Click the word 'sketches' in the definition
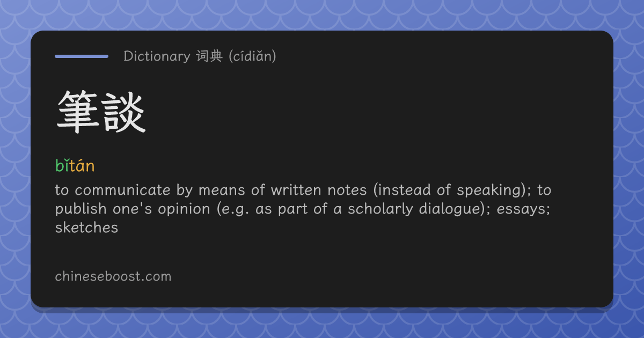This screenshot has height=338, width=644. tap(86, 227)
